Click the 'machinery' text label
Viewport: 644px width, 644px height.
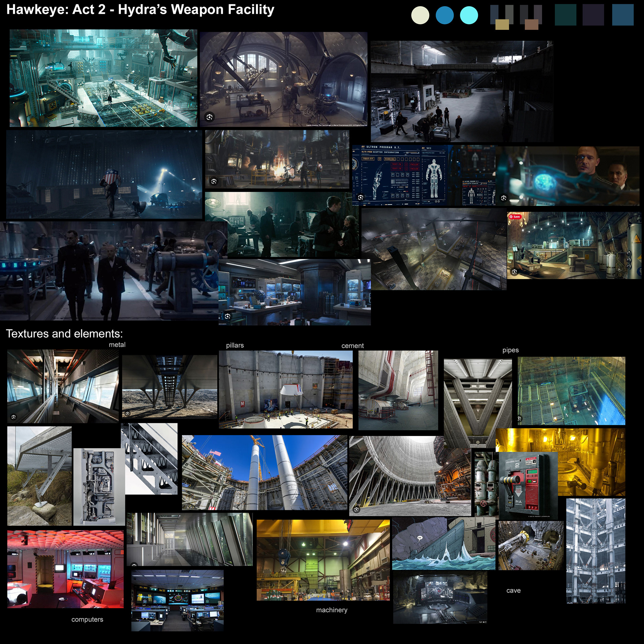(x=332, y=610)
